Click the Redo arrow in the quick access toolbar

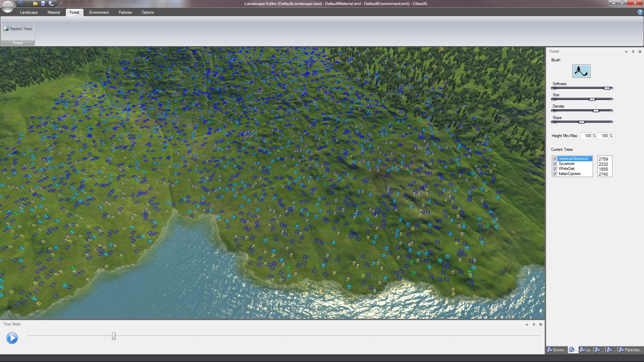(x=28, y=3)
